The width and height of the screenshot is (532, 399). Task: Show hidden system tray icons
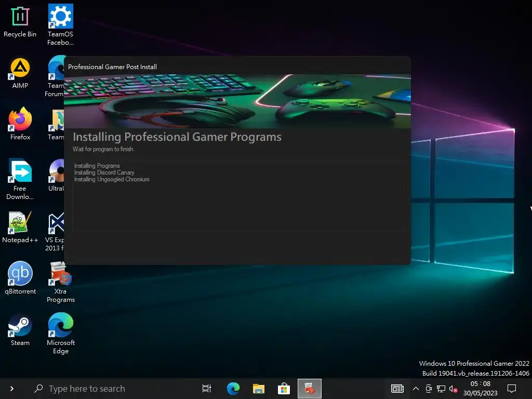[416, 389]
